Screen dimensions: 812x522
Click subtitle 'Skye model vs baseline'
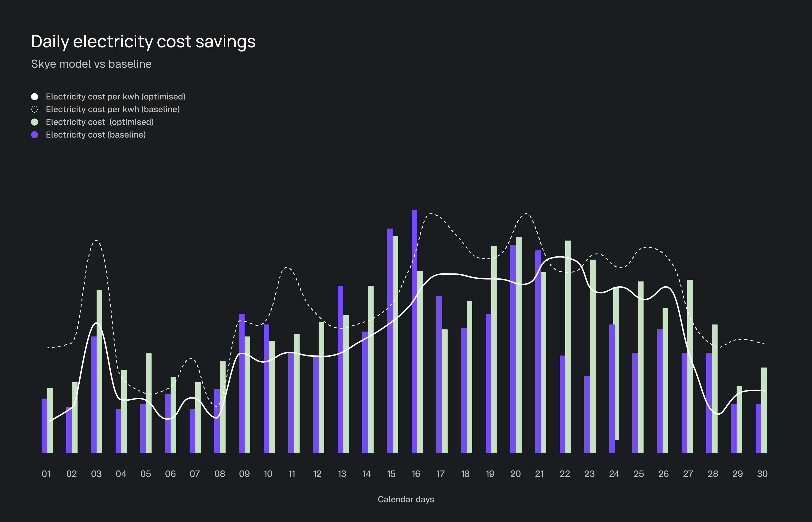(x=91, y=64)
